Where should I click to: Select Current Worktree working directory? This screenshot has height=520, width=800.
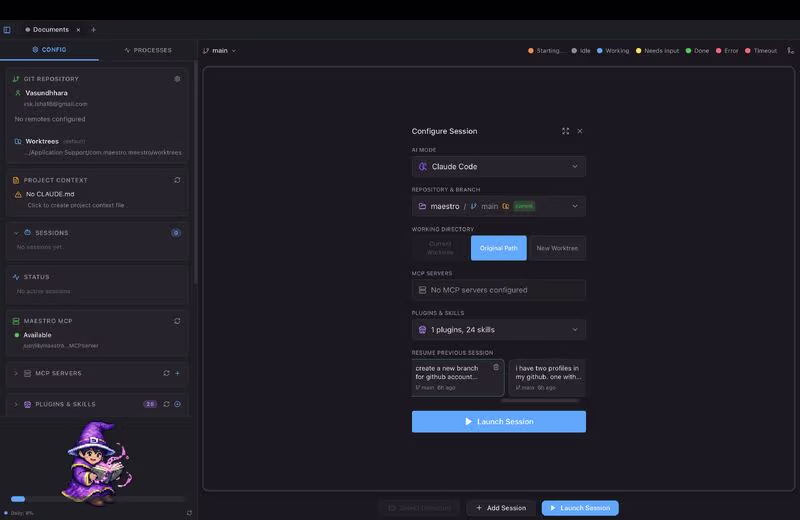click(440, 248)
